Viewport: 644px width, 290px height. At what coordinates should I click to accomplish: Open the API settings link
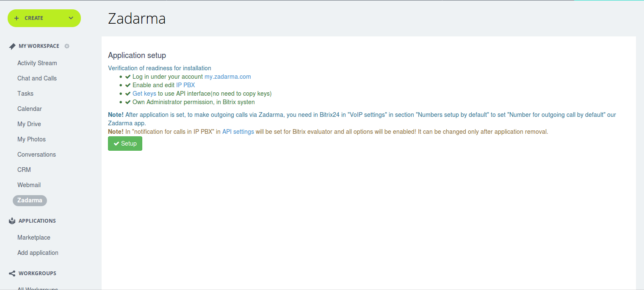click(x=238, y=132)
